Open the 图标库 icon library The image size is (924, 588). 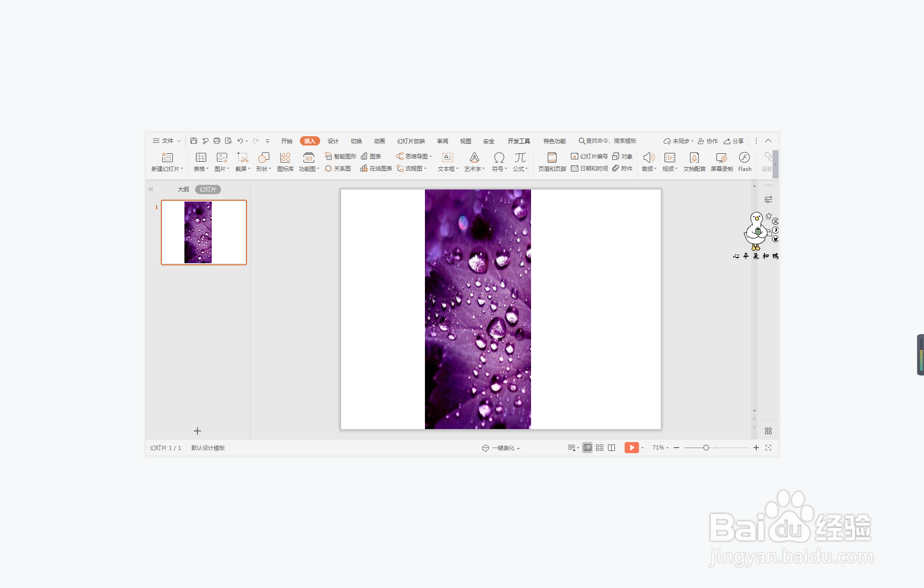click(x=285, y=158)
